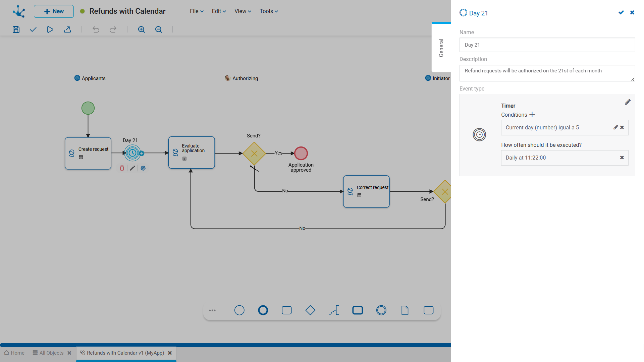
Task: Switch to the Home tab
Action: [x=14, y=353]
